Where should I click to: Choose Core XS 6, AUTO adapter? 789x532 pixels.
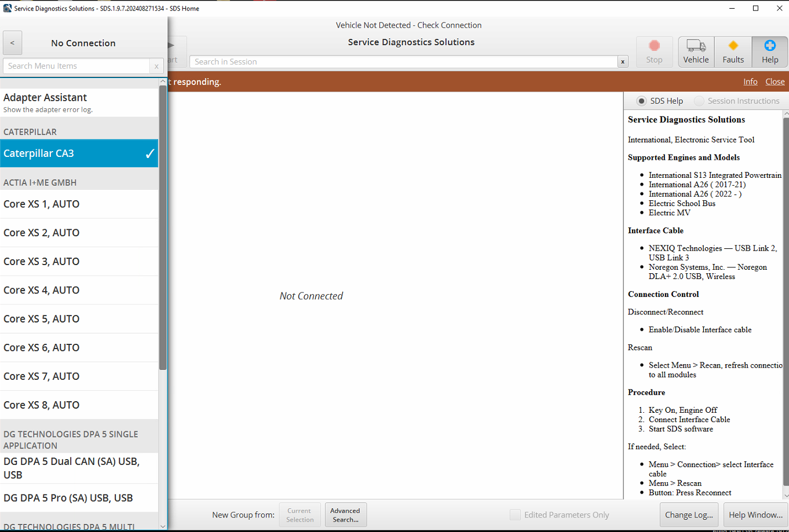pyautogui.click(x=79, y=347)
